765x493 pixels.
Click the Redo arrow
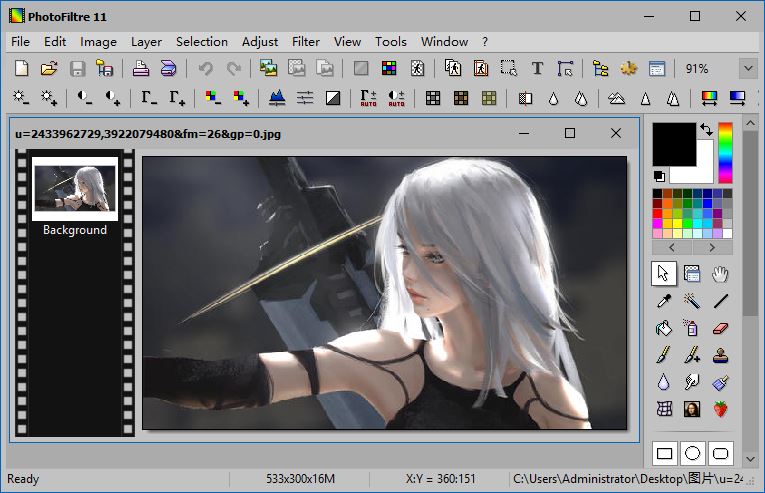234,68
